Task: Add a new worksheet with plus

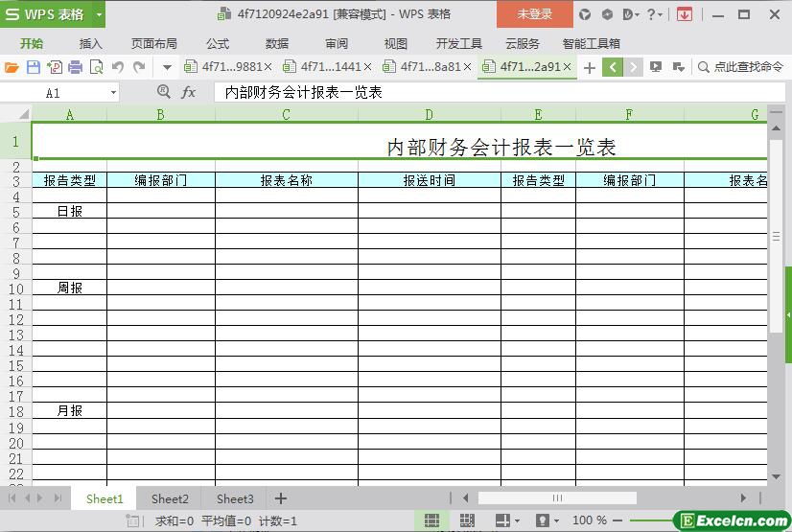Action: (x=281, y=498)
